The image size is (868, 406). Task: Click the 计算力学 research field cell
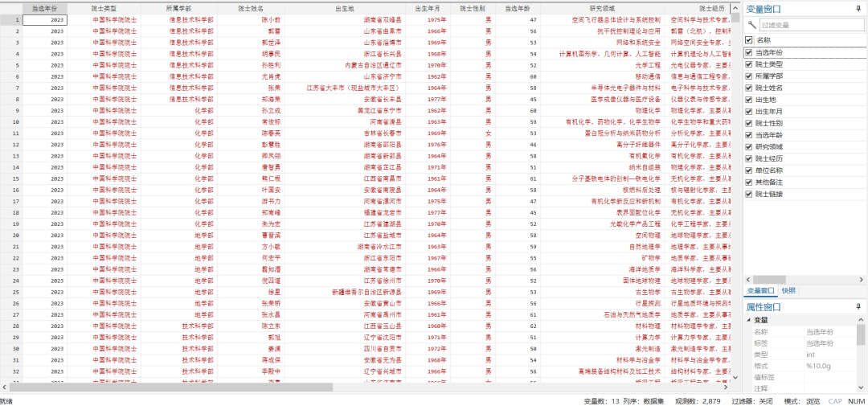coord(602,337)
